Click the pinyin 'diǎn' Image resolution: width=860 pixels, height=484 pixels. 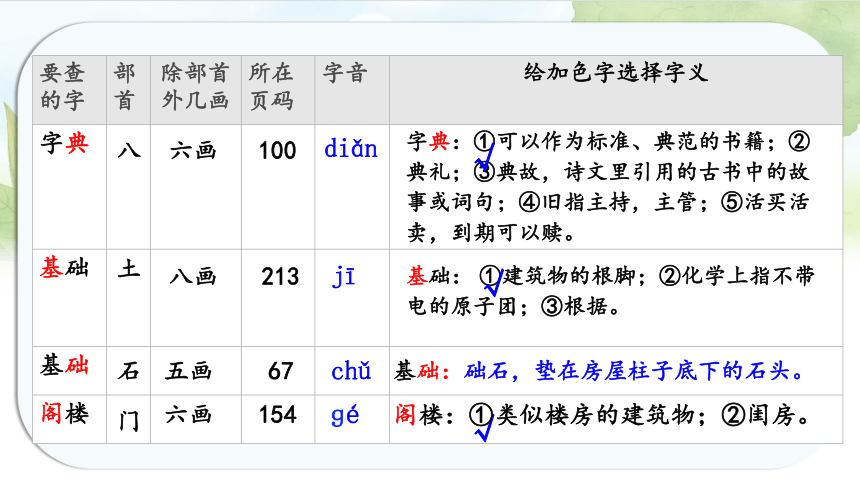click(351, 149)
